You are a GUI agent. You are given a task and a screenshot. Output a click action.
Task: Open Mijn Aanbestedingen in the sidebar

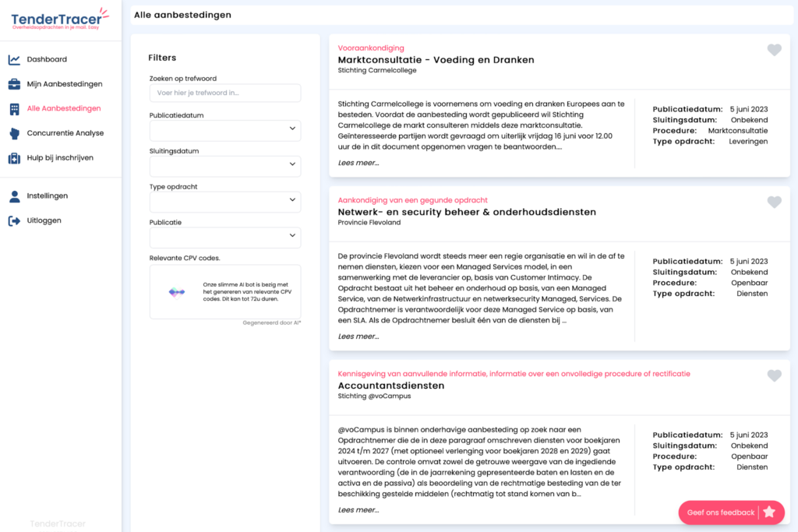65,84
